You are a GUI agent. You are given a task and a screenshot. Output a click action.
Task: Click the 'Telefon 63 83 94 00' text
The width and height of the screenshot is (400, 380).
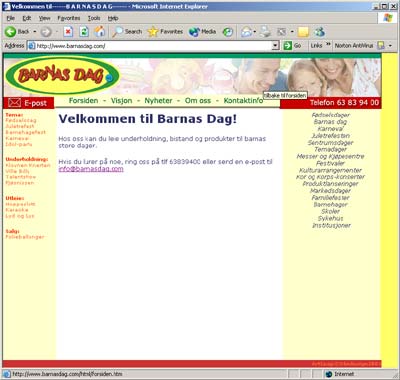[344, 103]
